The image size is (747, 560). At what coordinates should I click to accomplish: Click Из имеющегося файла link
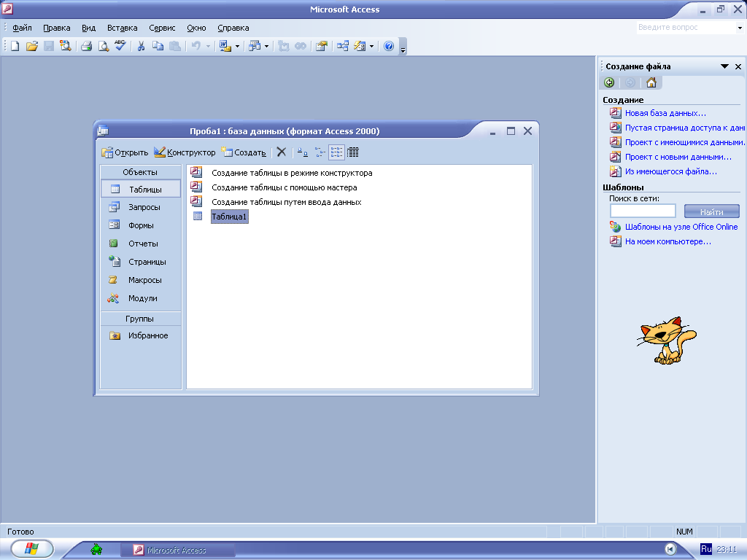671,171
